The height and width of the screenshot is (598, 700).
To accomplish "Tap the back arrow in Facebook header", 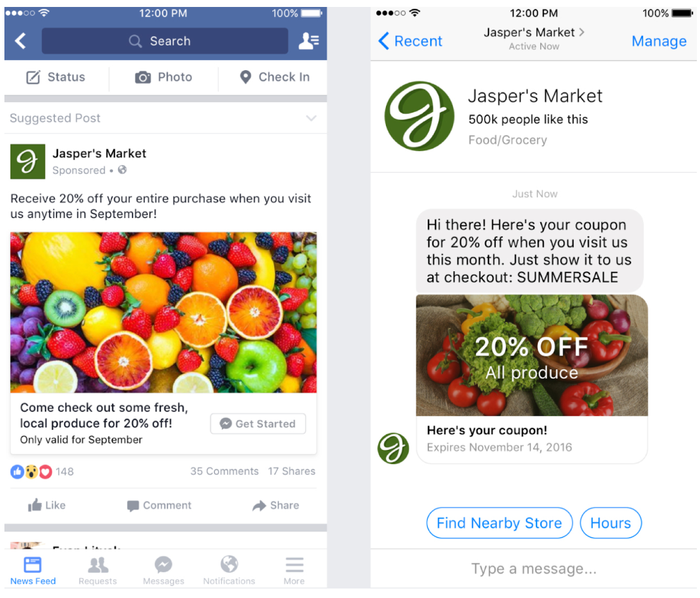I will pyautogui.click(x=21, y=41).
